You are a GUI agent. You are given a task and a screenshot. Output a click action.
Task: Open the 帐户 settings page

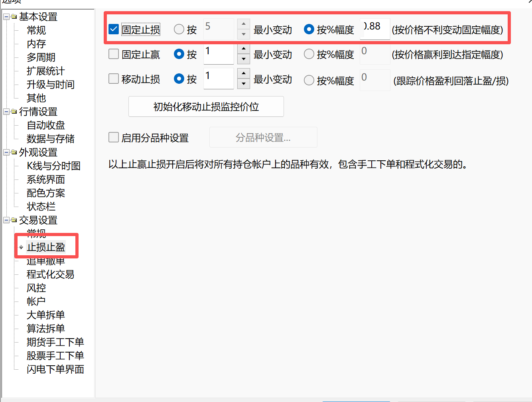pyautogui.click(x=36, y=301)
